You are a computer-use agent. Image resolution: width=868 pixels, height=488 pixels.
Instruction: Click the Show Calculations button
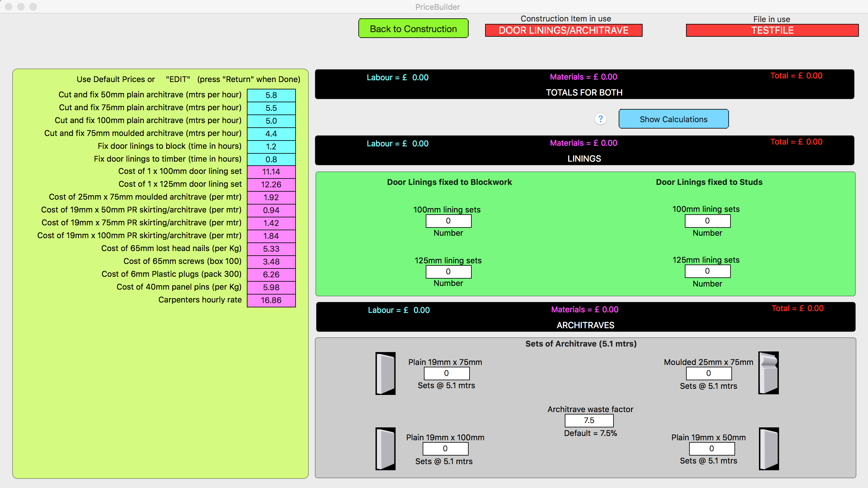click(673, 119)
